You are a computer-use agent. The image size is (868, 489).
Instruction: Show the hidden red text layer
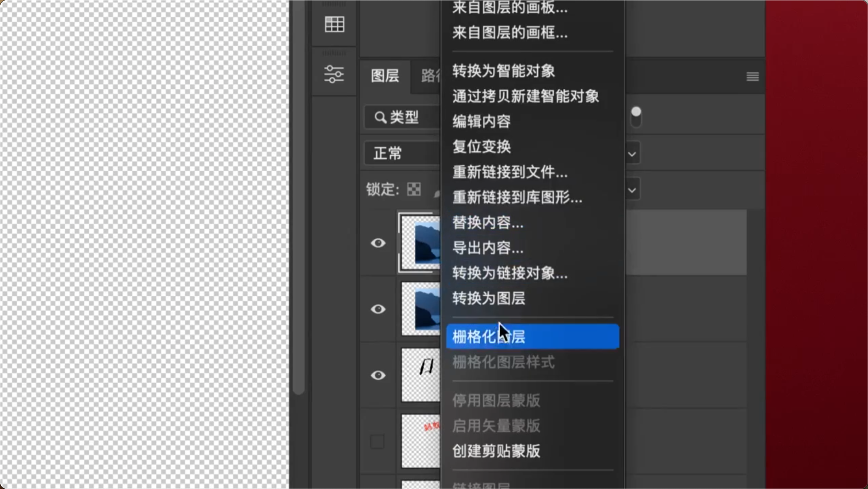pyautogui.click(x=377, y=442)
